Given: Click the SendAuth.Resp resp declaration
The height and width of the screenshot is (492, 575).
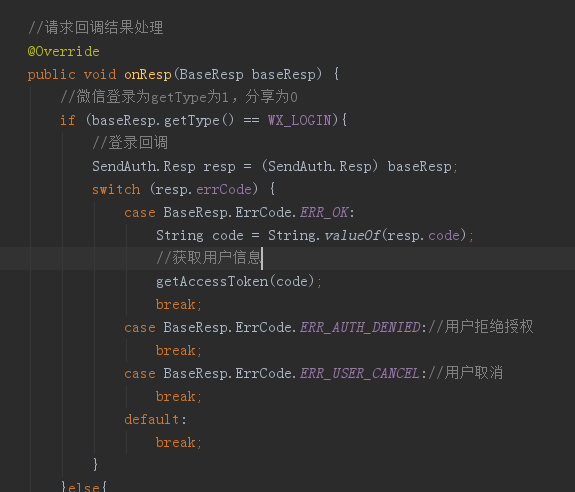Looking at the screenshot, I should pyautogui.click(x=164, y=166).
